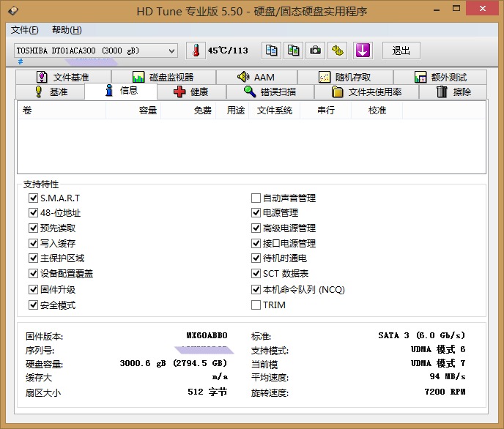Screen dimensions: 504x429
Task: Open the 文件(F) menu
Action: 25,30
